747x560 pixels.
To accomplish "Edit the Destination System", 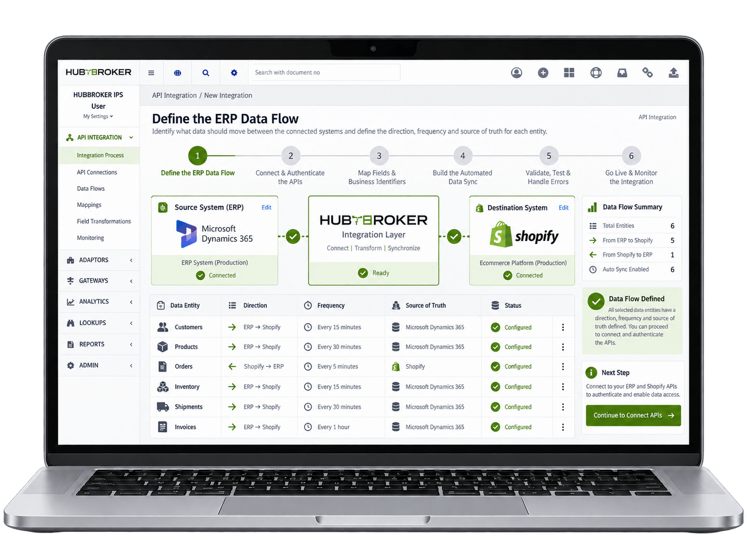I will click(x=563, y=208).
